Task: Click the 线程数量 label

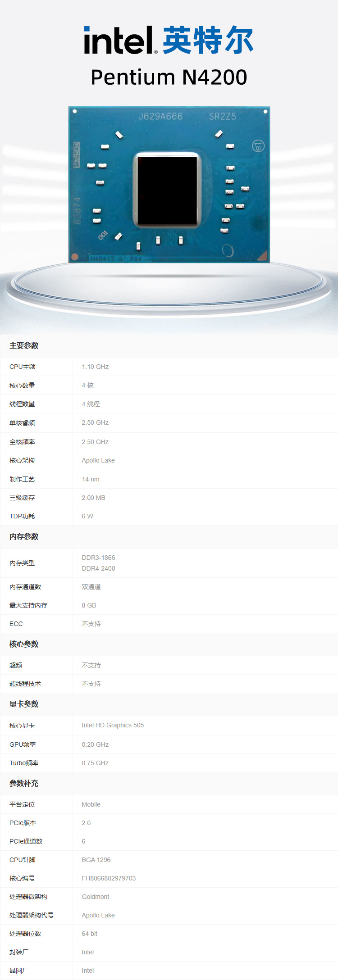Action: (x=22, y=404)
